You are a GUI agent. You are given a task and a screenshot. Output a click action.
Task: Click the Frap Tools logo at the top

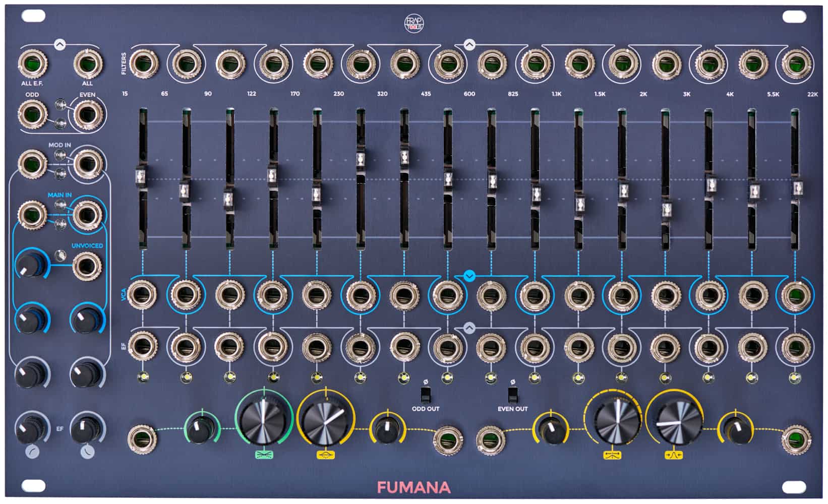pos(414,21)
